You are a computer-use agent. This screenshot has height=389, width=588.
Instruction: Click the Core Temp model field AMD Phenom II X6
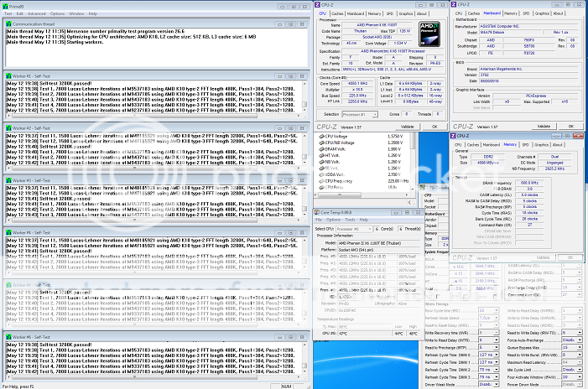pyautogui.click(x=378, y=243)
